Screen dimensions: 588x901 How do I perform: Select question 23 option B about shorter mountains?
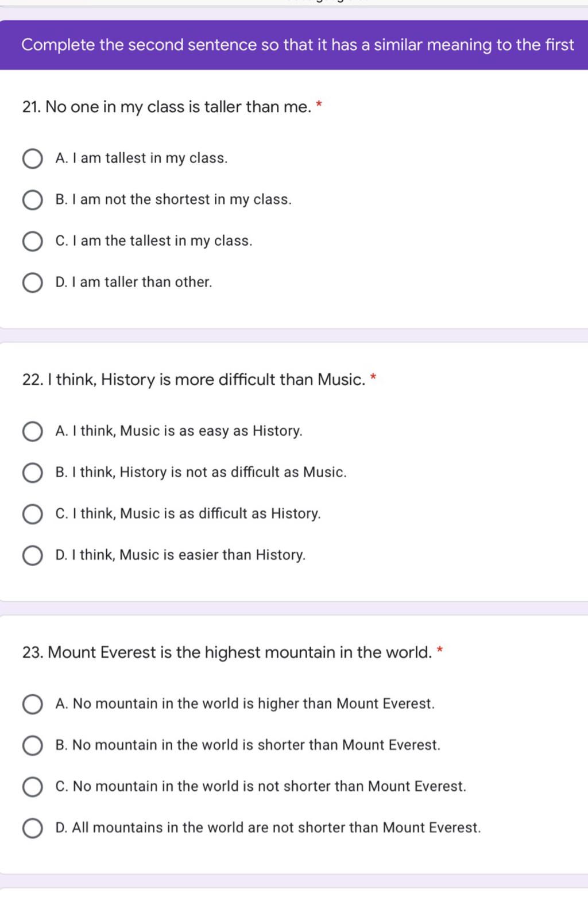point(32,745)
